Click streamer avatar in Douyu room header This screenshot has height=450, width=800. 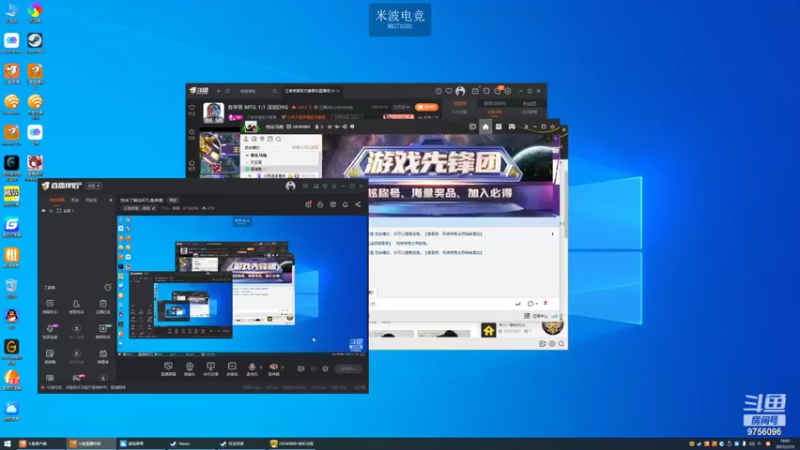[x=213, y=112]
